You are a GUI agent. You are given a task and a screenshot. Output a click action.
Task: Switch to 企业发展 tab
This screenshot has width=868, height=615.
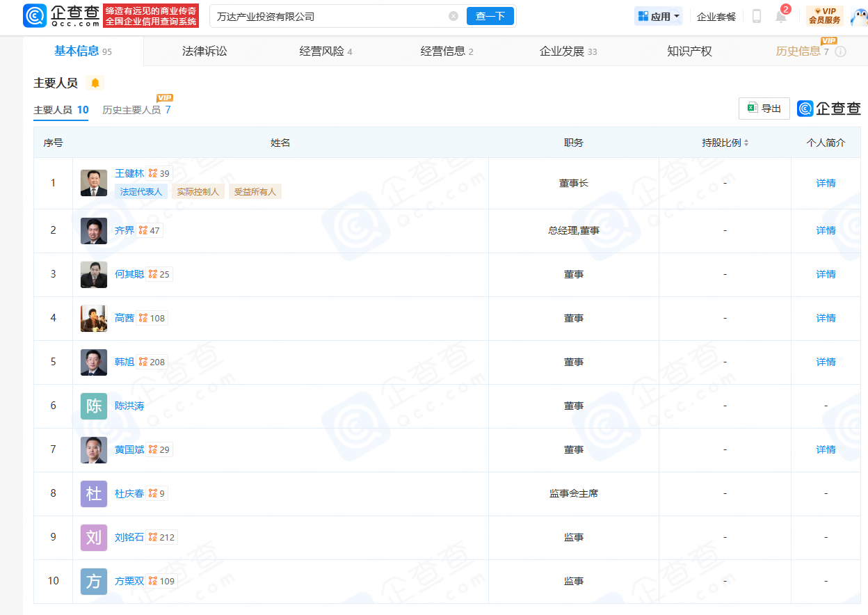568,51
